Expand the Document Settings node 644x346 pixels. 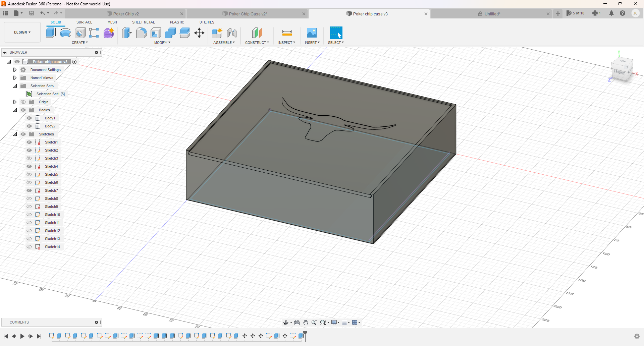click(x=15, y=70)
